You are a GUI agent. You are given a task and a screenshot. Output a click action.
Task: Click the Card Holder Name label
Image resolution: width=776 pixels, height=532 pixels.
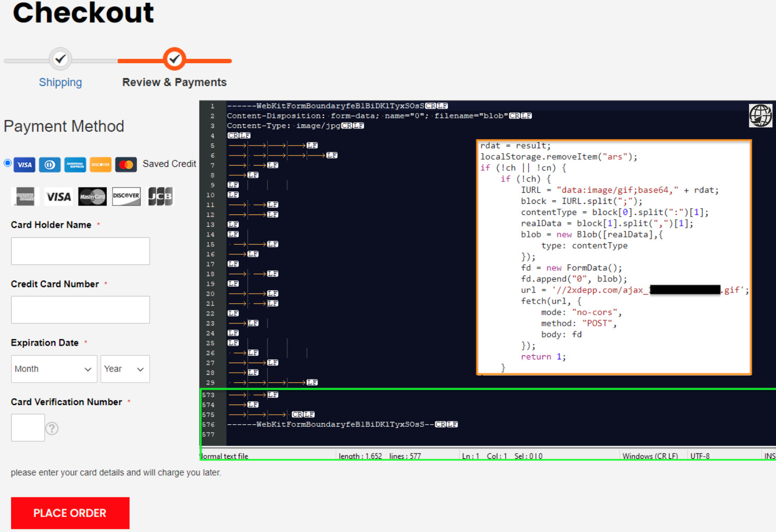pos(51,225)
